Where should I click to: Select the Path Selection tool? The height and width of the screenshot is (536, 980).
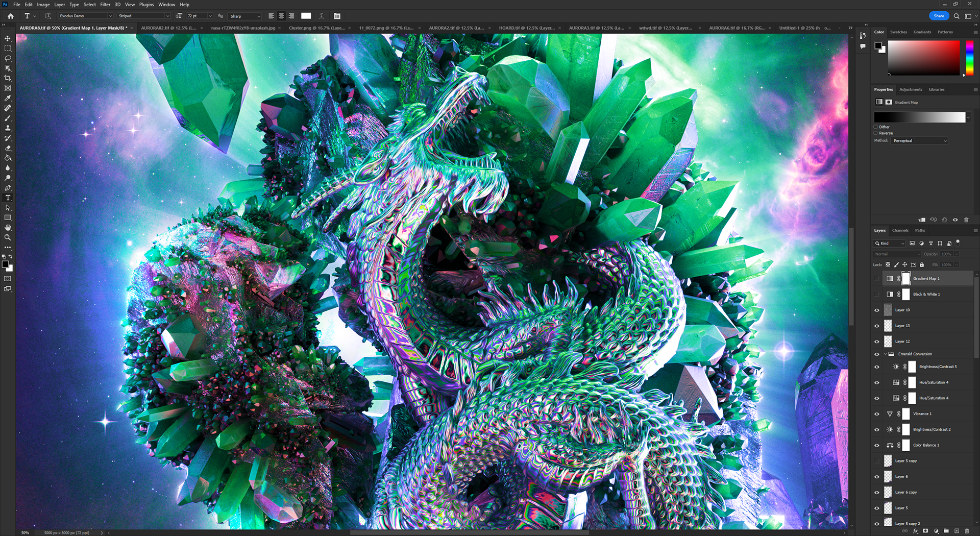point(8,208)
